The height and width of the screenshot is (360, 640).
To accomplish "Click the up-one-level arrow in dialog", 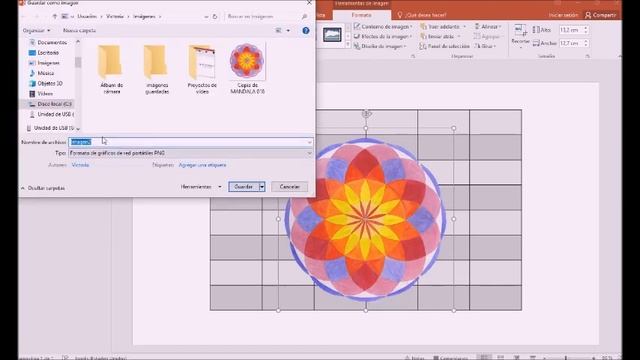I will tap(55, 16).
